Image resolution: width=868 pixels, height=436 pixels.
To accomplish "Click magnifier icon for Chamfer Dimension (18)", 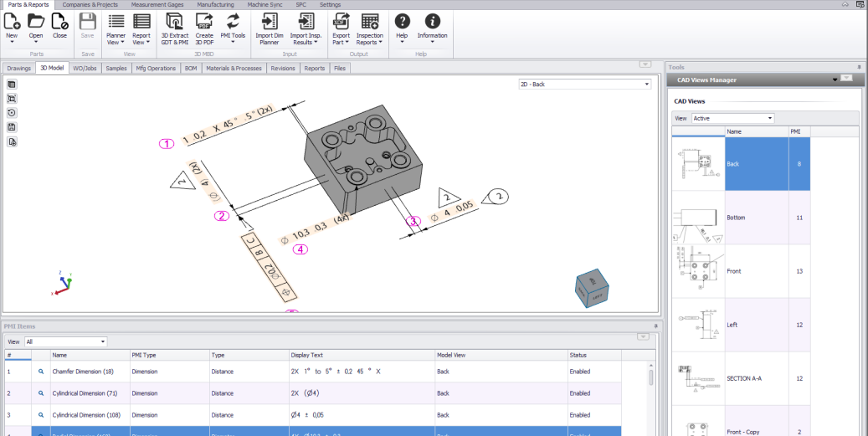I will 40,372.
